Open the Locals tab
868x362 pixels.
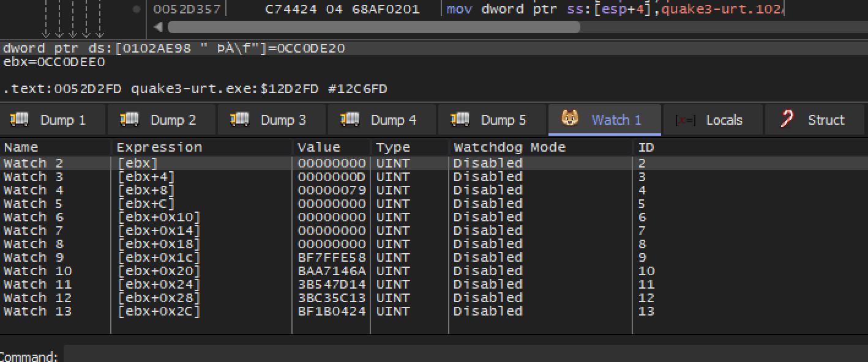click(x=713, y=119)
